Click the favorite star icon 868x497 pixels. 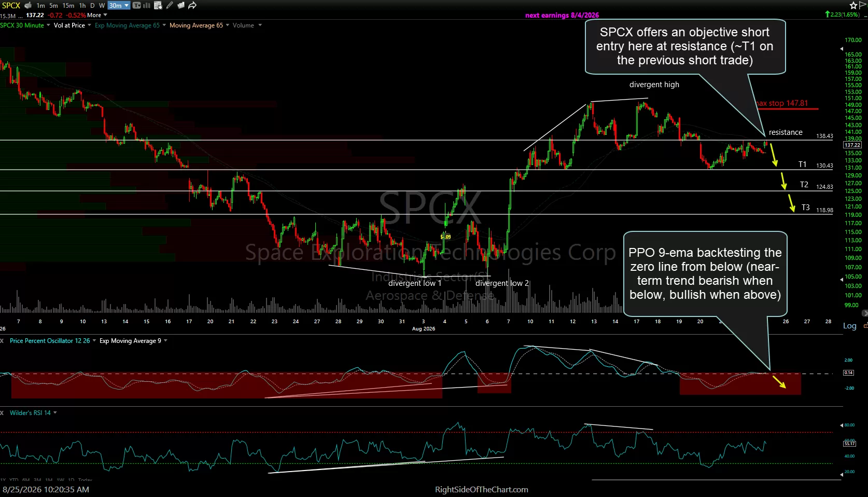853,5
